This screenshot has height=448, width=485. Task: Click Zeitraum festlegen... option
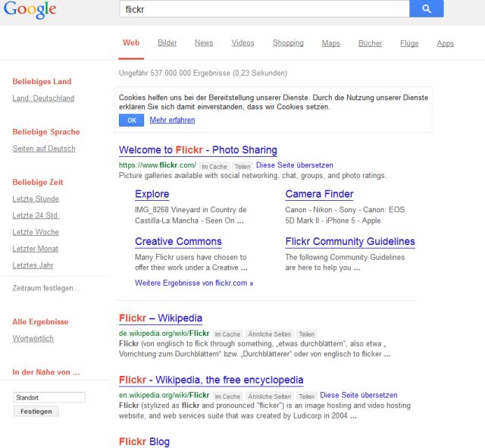point(46,288)
